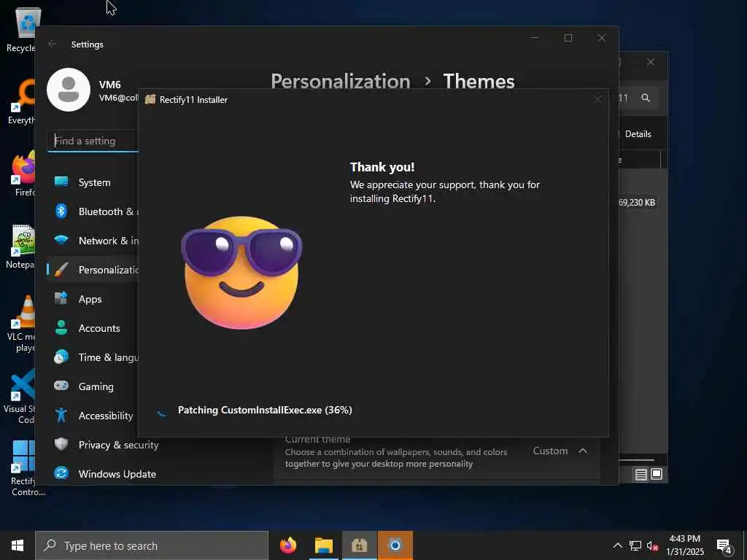Click the VM6 user avatar

(x=69, y=90)
